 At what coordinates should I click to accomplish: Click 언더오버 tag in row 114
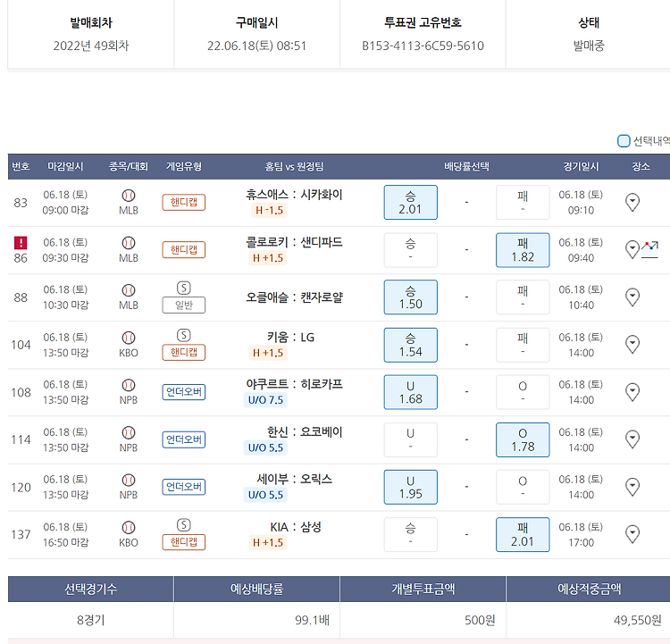(x=184, y=439)
